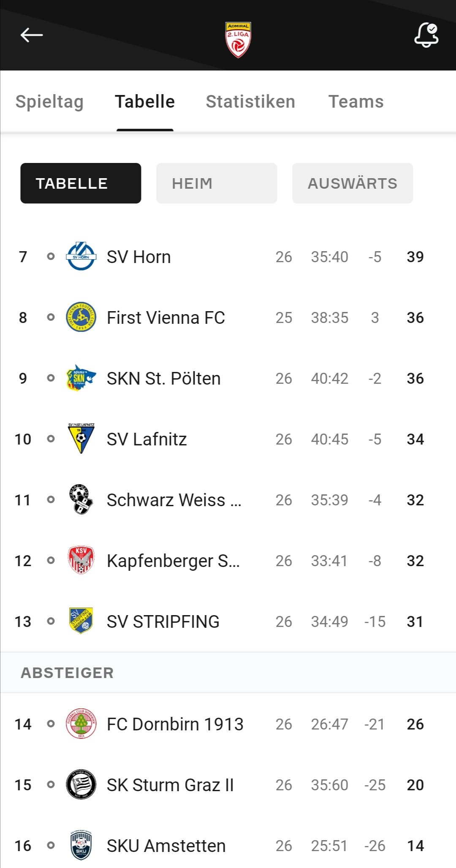Select the SV Horn club crest
This screenshot has width=456, height=868.
[x=81, y=256]
